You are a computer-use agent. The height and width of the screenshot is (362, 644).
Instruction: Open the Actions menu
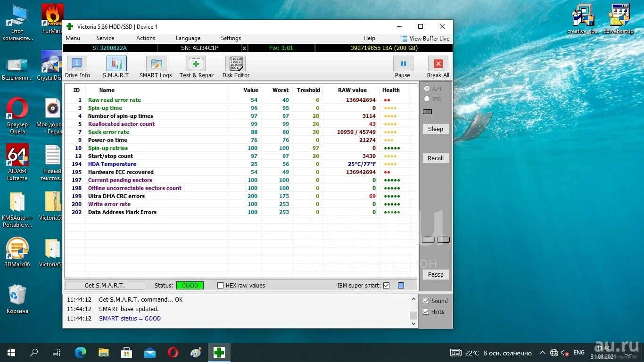coord(146,38)
